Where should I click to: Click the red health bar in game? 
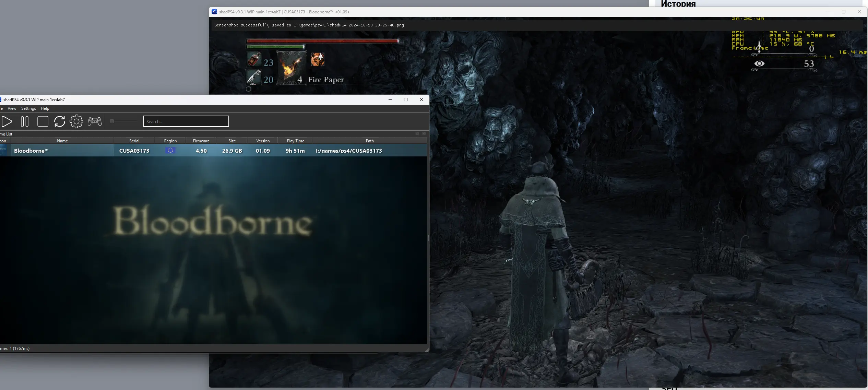pyautogui.click(x=322, y=41)
